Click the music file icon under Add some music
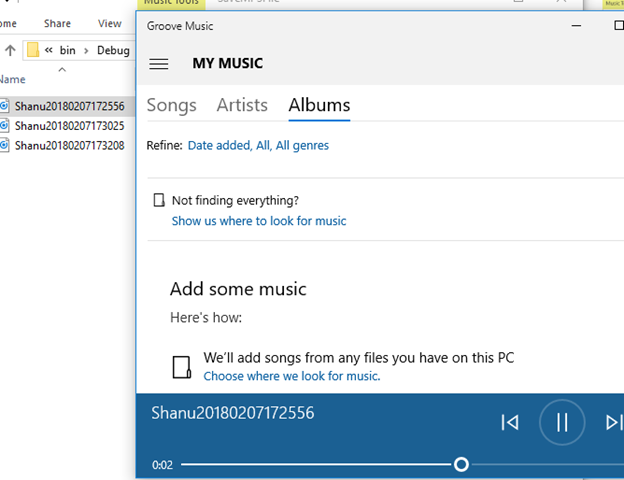 181,367
